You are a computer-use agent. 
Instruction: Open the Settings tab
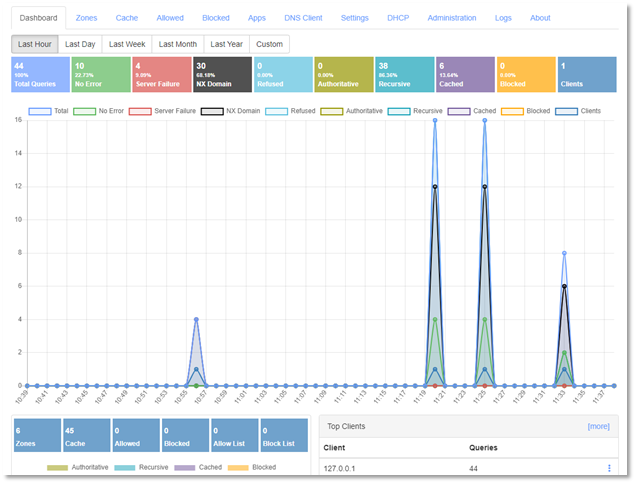tap(354, 18)
